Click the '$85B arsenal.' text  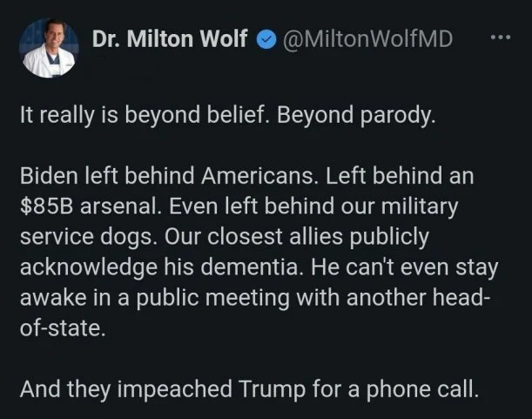[90, 206]
